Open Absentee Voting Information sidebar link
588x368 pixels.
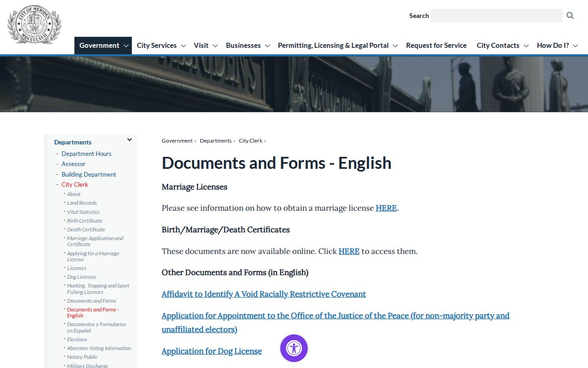(x=99, y=348)
